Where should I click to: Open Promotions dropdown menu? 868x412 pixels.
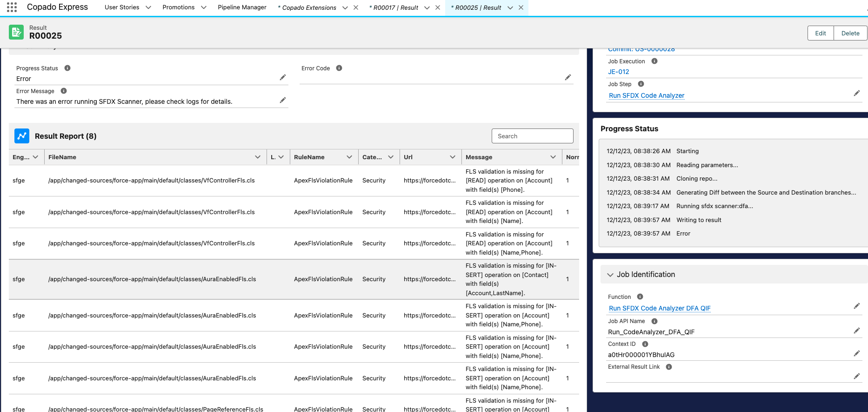coord(204,7)
